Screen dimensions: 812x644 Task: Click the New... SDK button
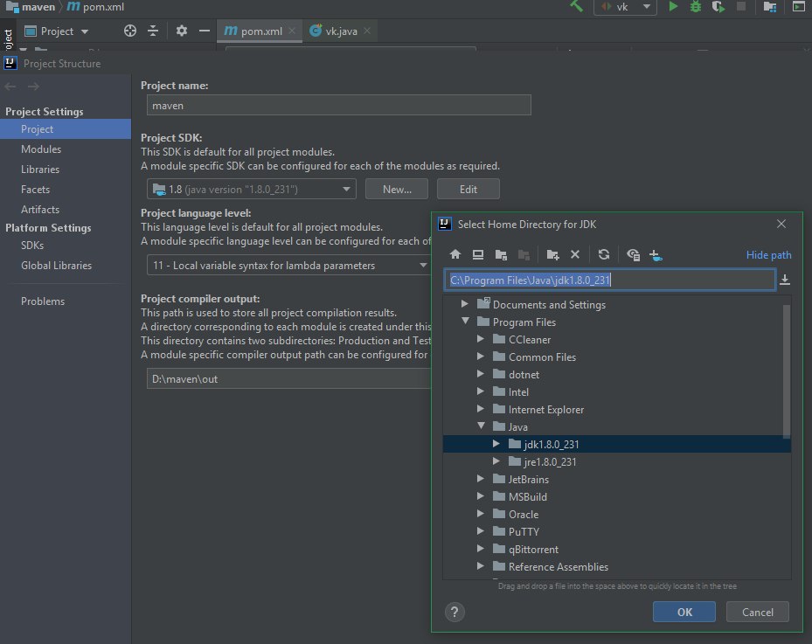pos(397,189)
